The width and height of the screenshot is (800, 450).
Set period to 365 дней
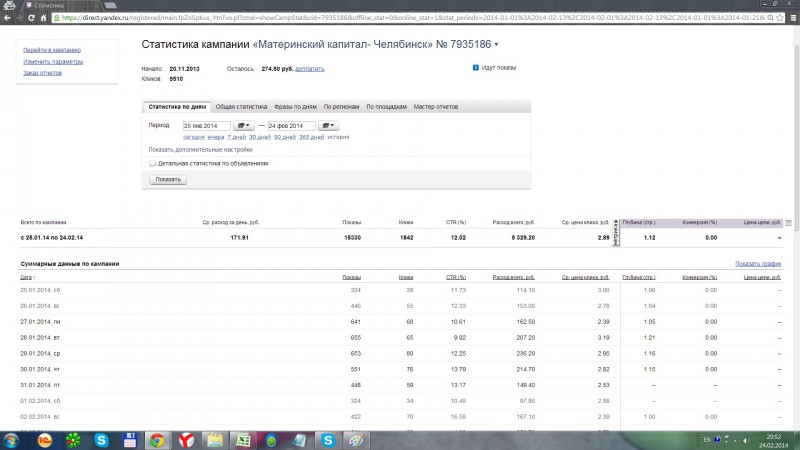coord(311,137)
